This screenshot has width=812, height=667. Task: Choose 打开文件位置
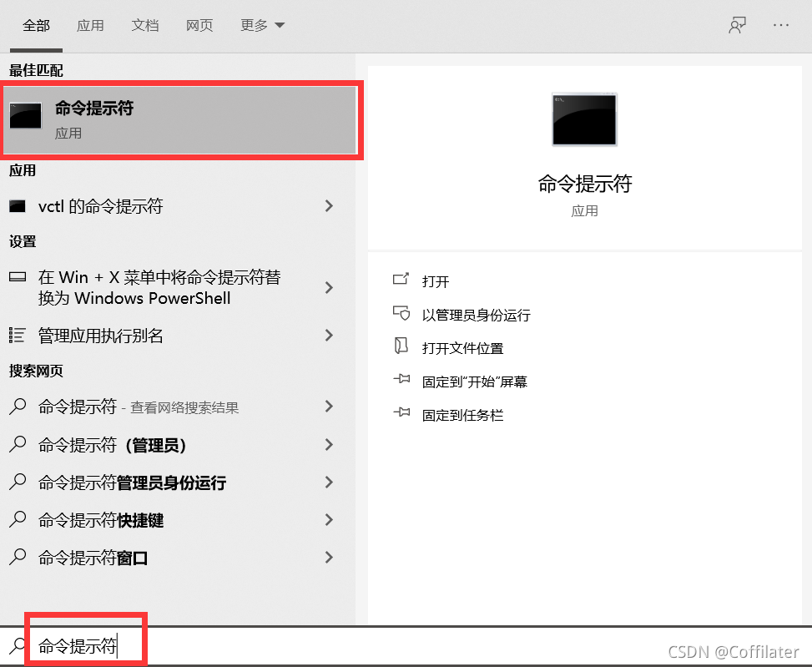click(462, 348)
